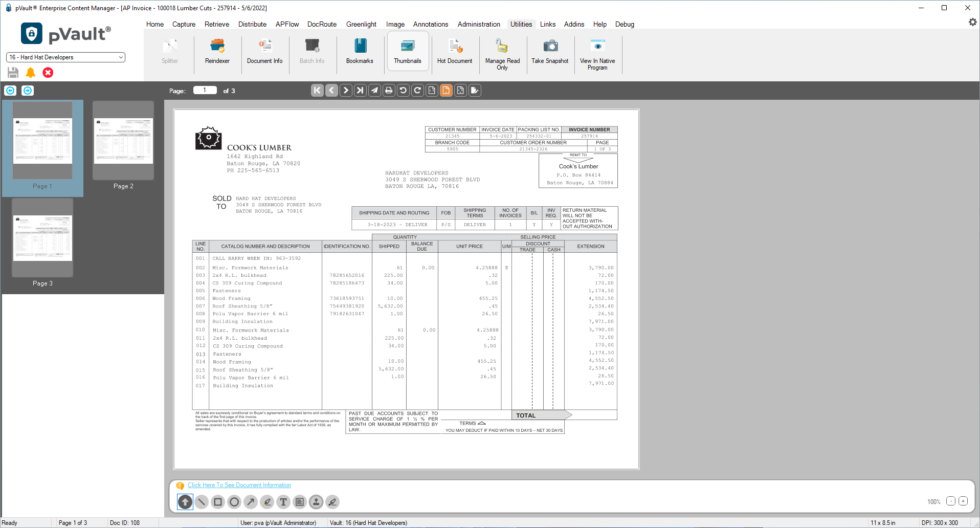
Task: Click the paper-plane send icon
Action: (374, 91)
